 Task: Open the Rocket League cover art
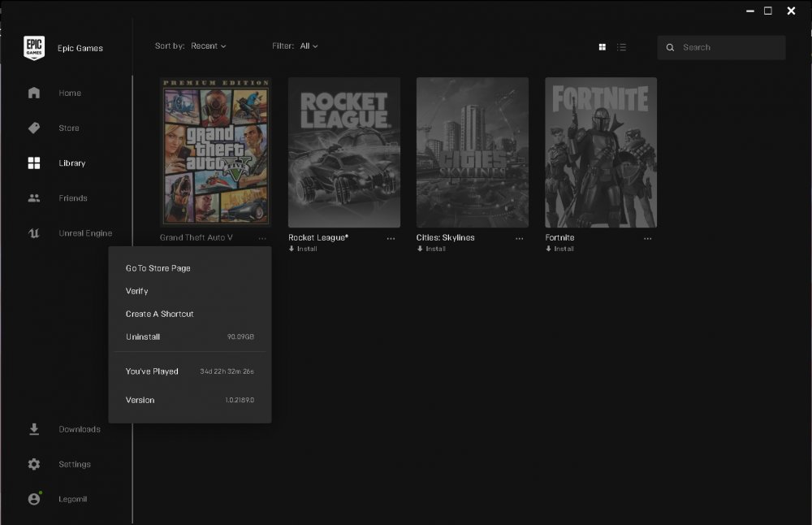coord(344,152)
